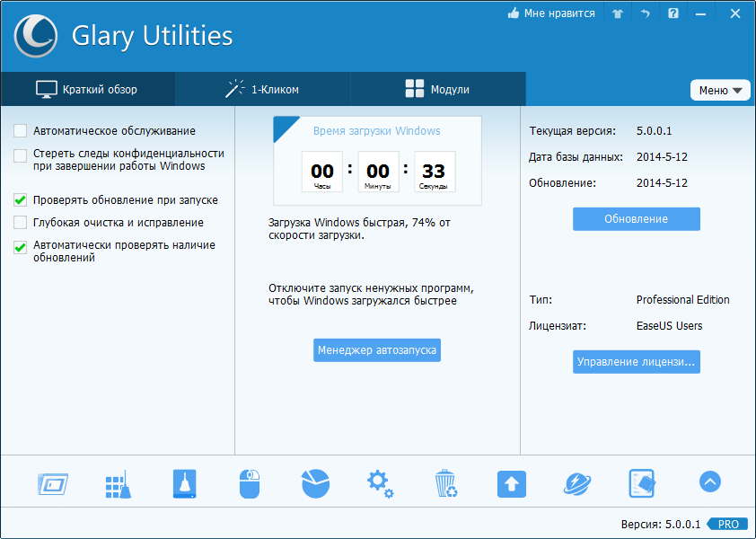Click the '00' hours counter box
This screenshot has height=539, width=756.
click(x=322, y=172)
